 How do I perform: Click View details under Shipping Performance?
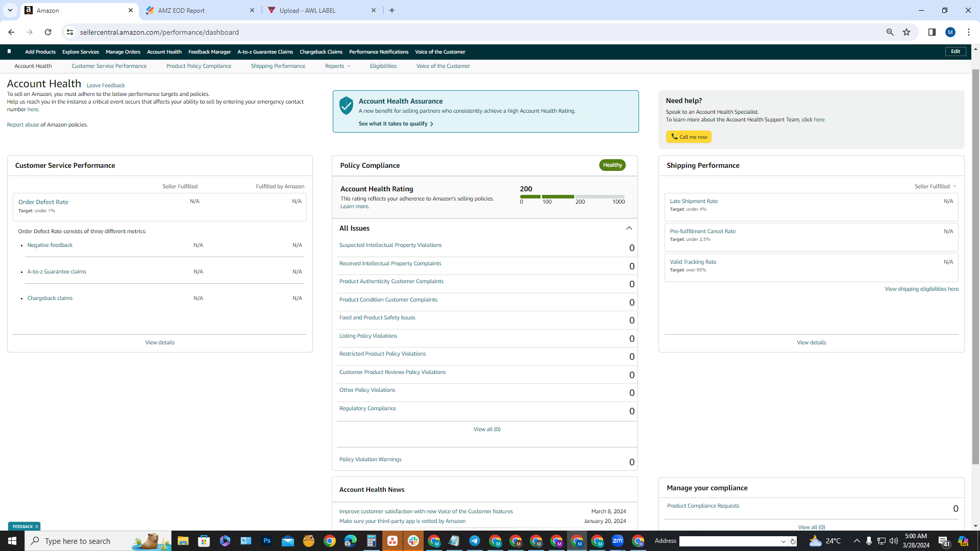pos(811,342)
